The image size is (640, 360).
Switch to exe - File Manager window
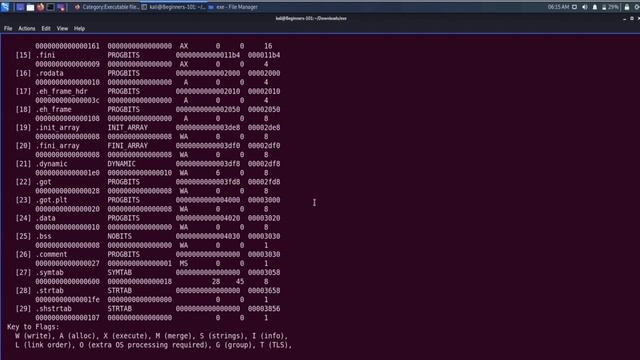(233, 7)
